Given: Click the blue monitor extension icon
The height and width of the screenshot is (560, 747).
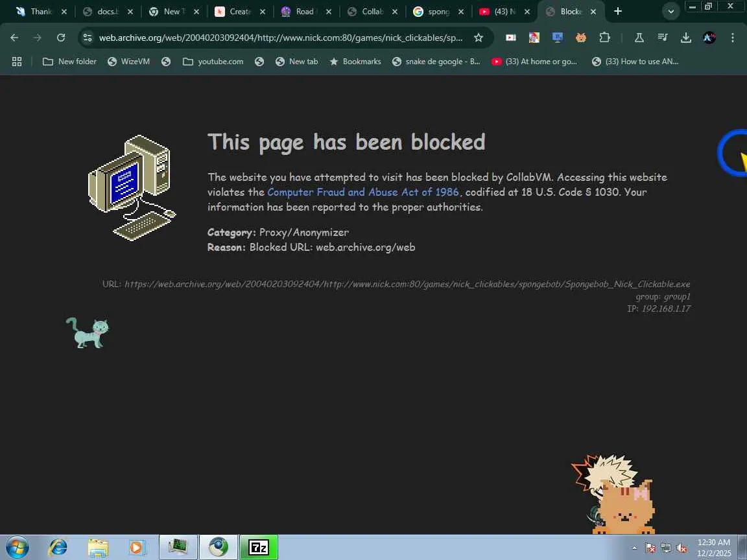Looking at the screenshot, I should coord(558,38).
